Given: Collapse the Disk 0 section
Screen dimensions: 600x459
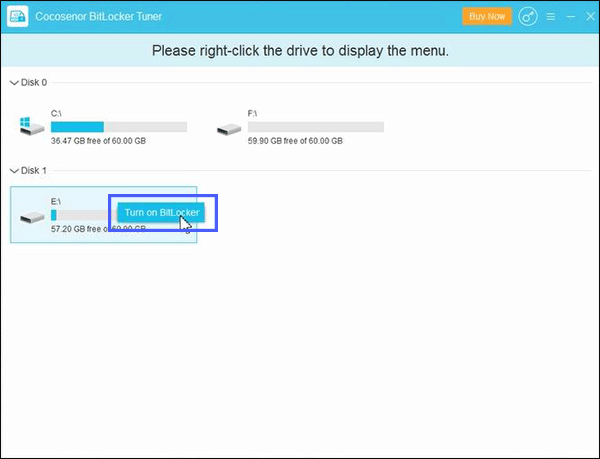Looking at the screenshot, I should pos(14,83).
